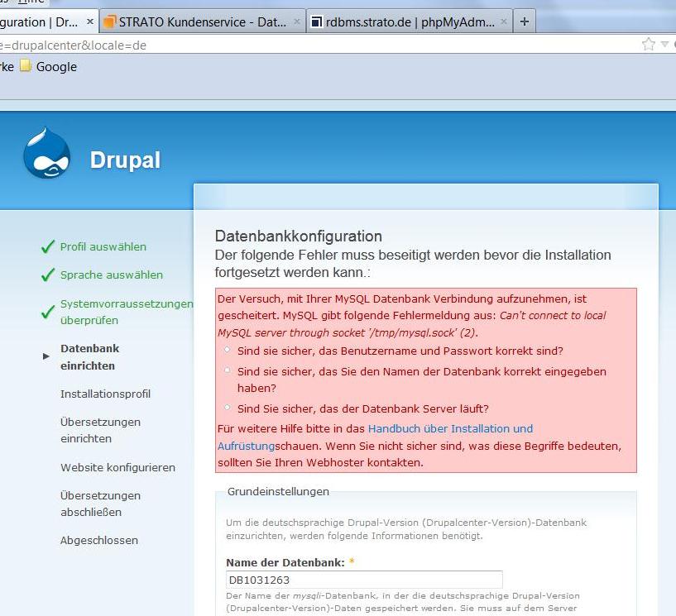
Task: Click the 'Datenbank einrichten' step arrow
Action: (x=46, y=356)
